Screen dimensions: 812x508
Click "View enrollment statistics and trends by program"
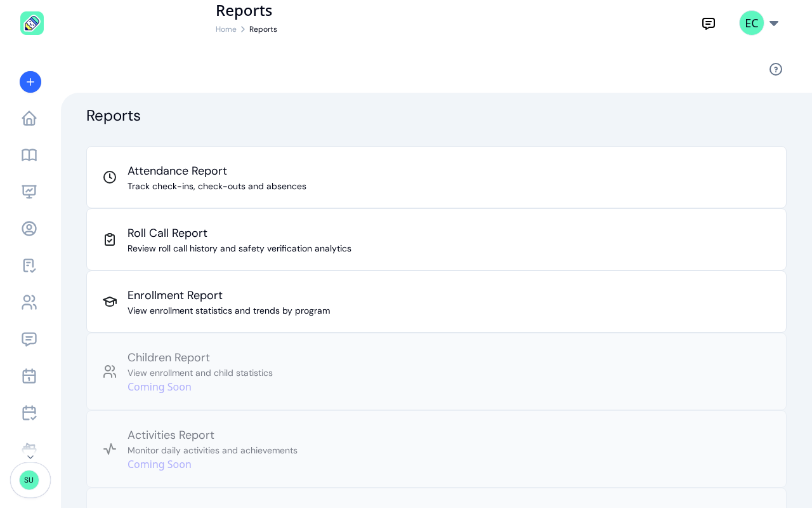(228, 311)
